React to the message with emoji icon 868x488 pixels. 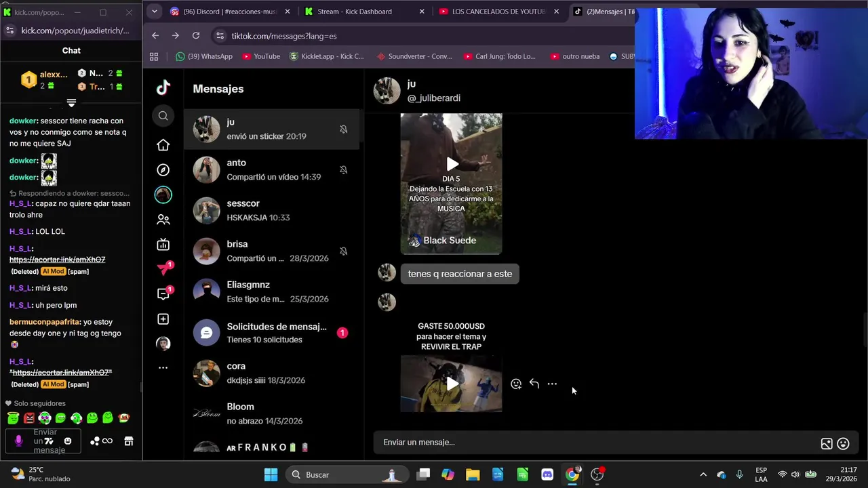[516, 384]
